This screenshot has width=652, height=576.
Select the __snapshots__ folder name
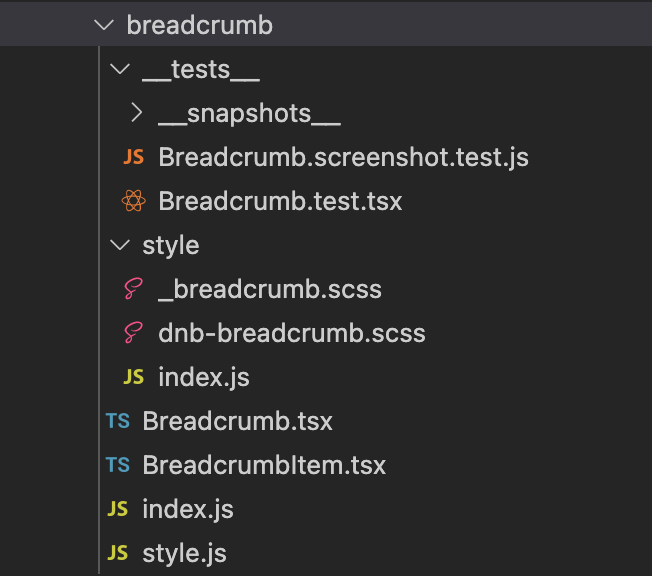coord(249,114)
